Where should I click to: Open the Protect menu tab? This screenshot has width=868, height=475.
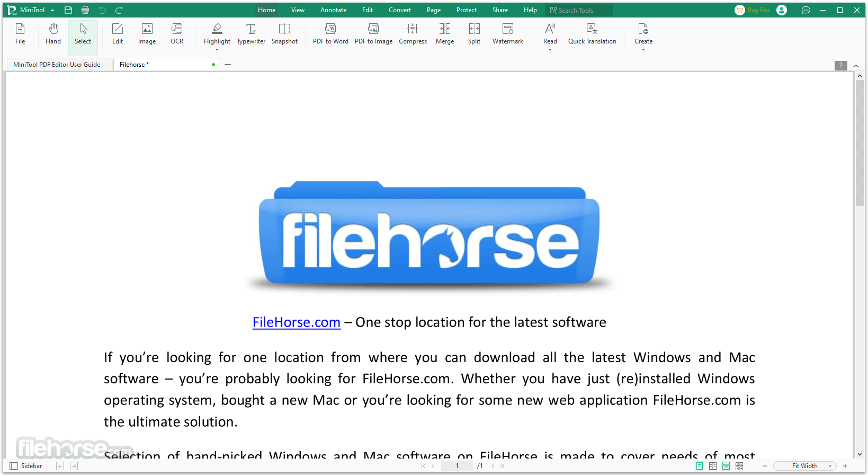pos(467,10)
